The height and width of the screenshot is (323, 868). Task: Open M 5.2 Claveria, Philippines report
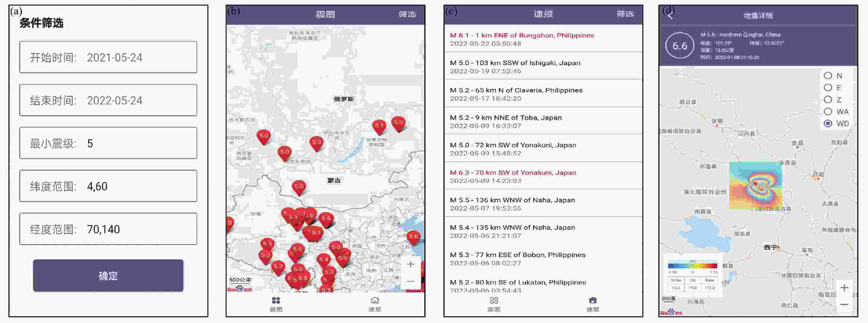click(543, 94)
